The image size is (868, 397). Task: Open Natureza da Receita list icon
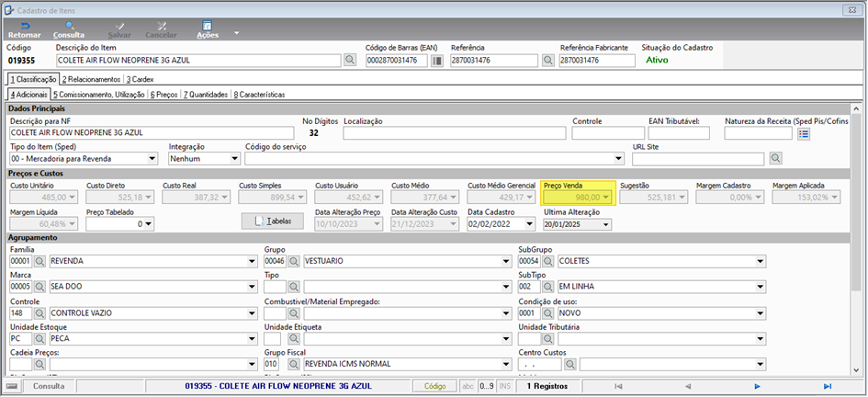(804, 133)
